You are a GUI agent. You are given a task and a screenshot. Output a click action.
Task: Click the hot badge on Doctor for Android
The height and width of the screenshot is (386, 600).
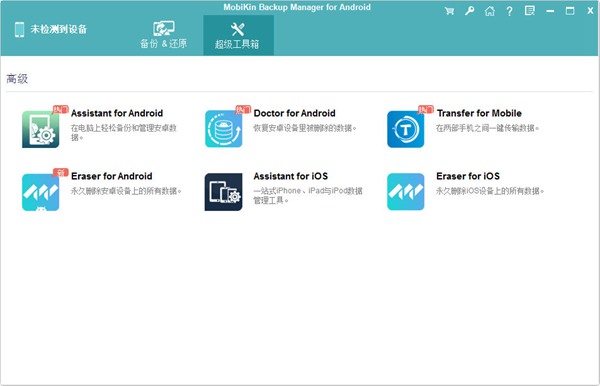point(243,109)
